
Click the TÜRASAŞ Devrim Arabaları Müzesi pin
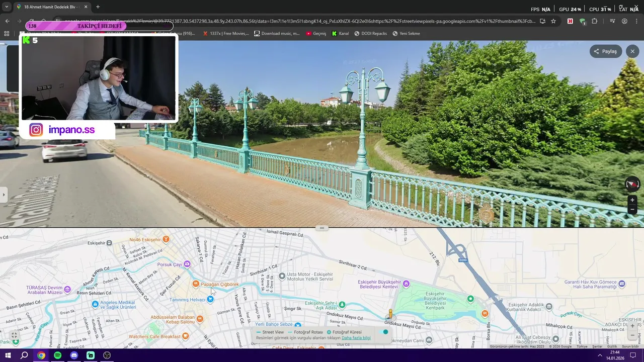coord(67,290)
